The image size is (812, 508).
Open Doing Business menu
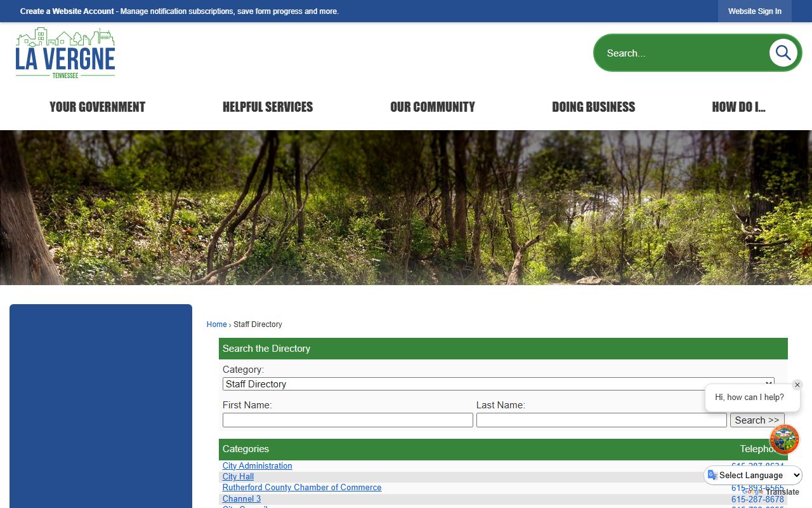coord(593,107)
